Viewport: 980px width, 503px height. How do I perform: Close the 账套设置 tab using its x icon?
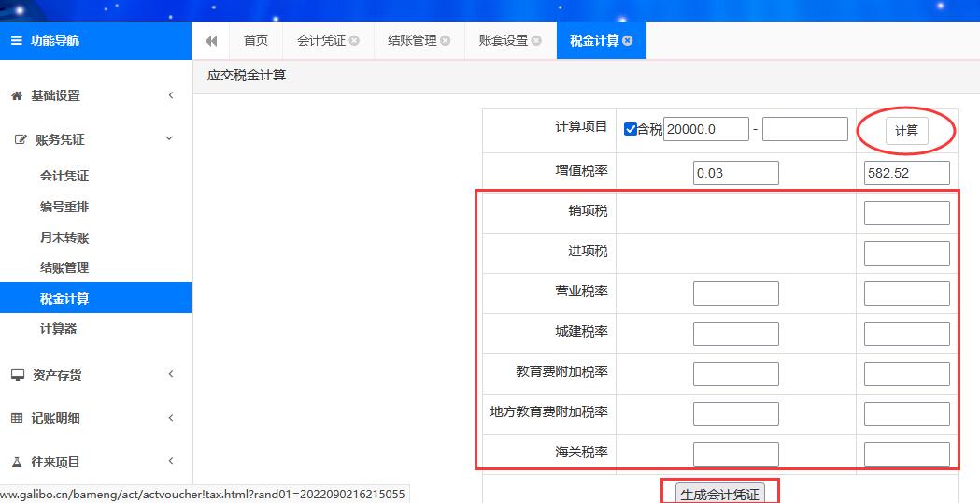click(536, 41)
